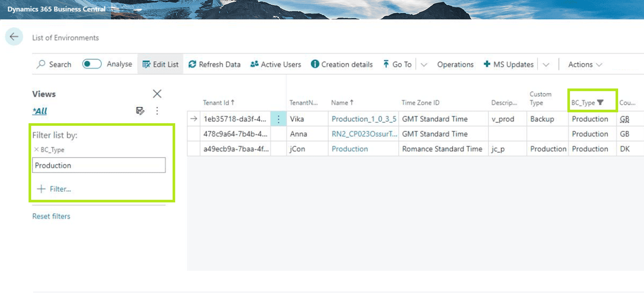644x293 pixels.
Task: Open Creation details action
Action: coord(342,64)
